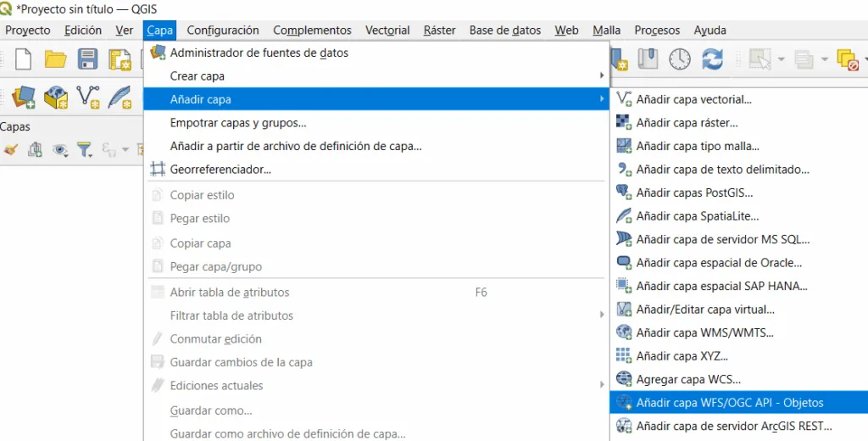Open the Ráster menu
The height and width of the screenshot is (441, 868).
[x=440, y=30]
